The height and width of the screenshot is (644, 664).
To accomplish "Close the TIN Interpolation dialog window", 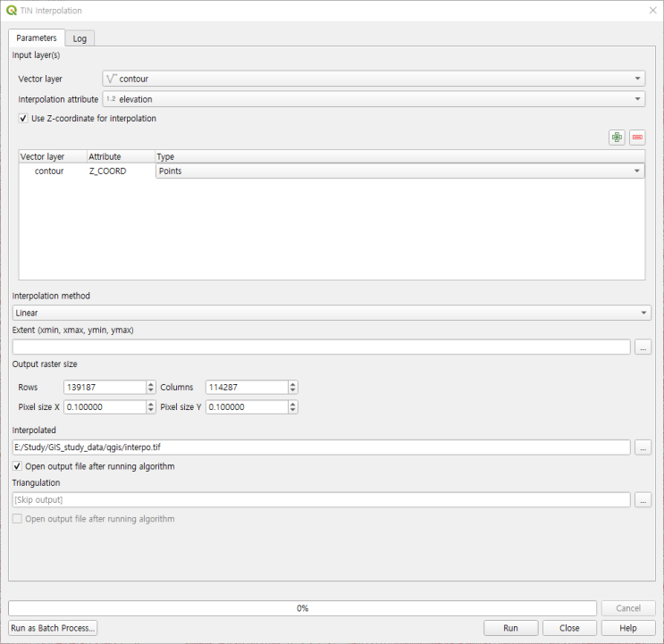I will [652, 10].
